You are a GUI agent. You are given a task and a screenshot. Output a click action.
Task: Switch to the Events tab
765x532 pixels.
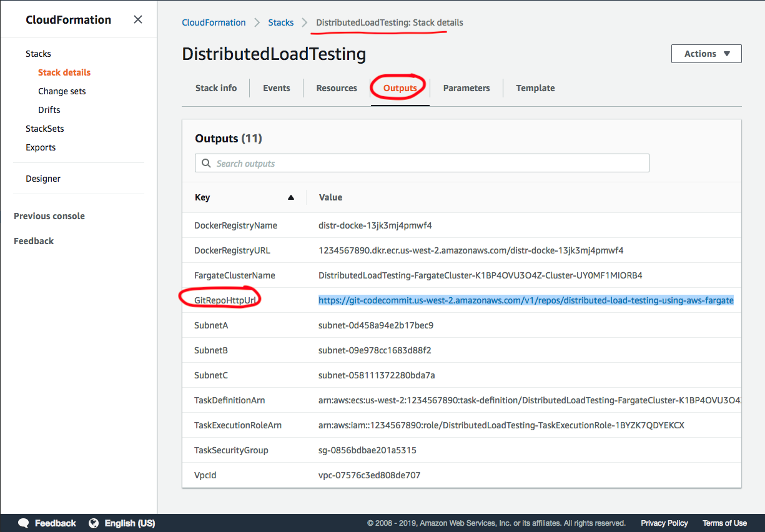[277, 88]
